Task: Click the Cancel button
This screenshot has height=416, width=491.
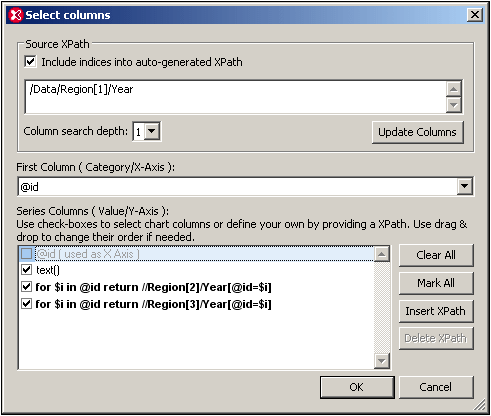Action: [x=436, y=387]
